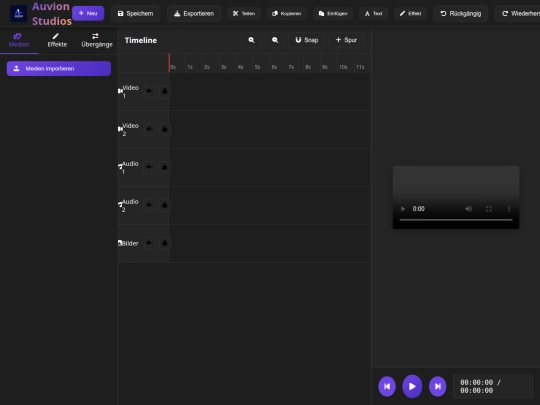Screen dimensions: 540x405
Task: Toggle Snap in the timeline
Action: point(307,40)
